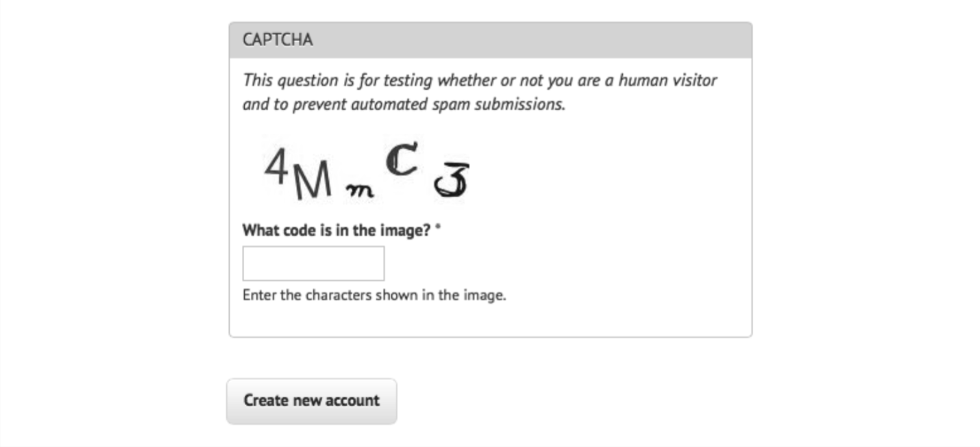Click the word "prevent" in the italic description
The width and height of the screenshot is (980, 447).
[315, 106]
